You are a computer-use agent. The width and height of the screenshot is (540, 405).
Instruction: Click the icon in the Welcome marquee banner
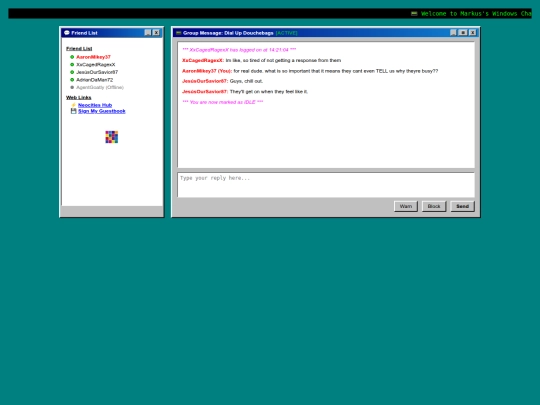414,13
